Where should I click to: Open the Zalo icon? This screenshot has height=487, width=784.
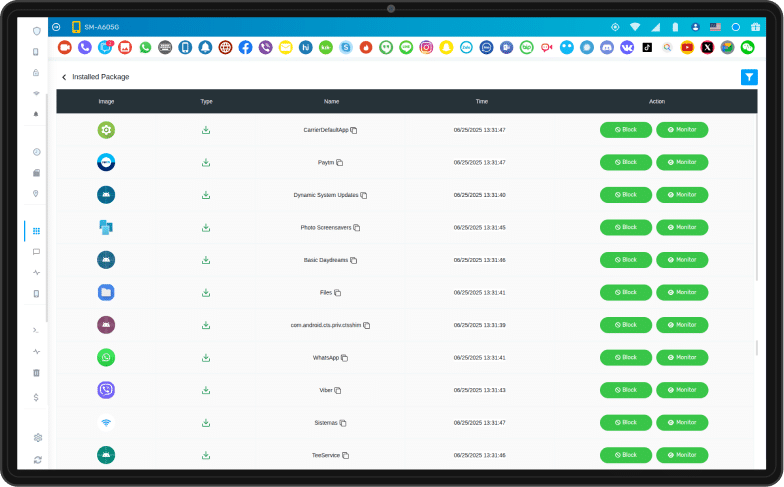click(x=466, y=48)
